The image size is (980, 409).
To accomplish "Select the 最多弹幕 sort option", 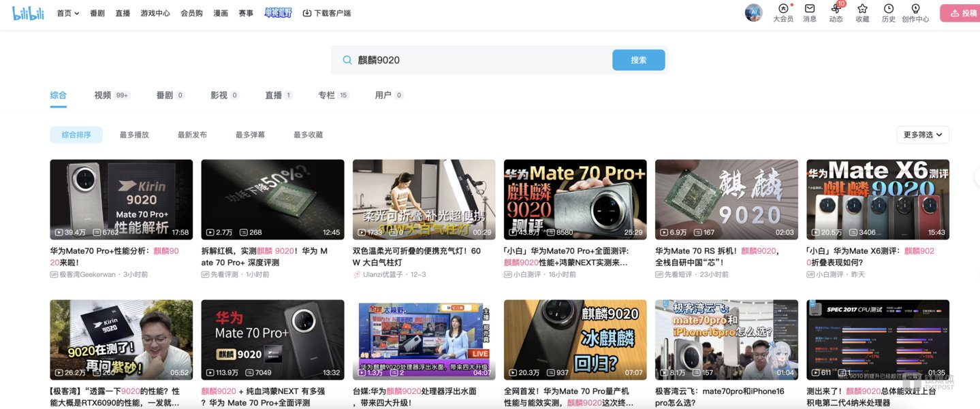I will pos(250,135).
